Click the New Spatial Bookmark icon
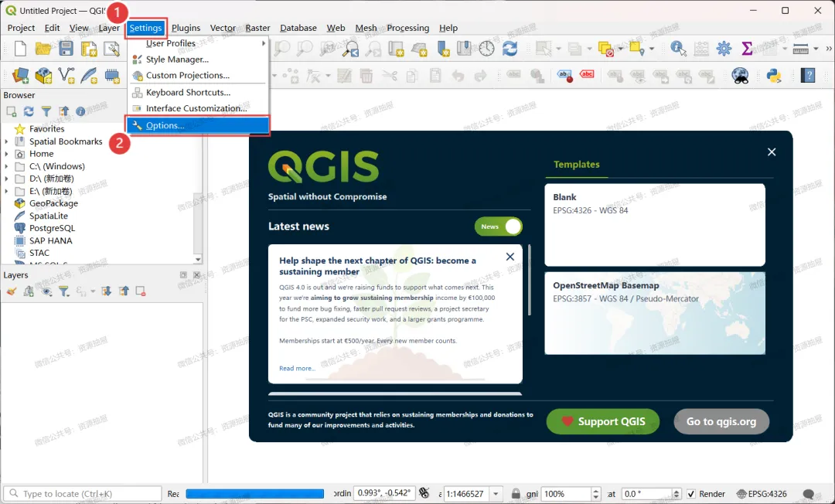This screenshot has width=835, height=504. pyautogui.click(x=443, y=49)
